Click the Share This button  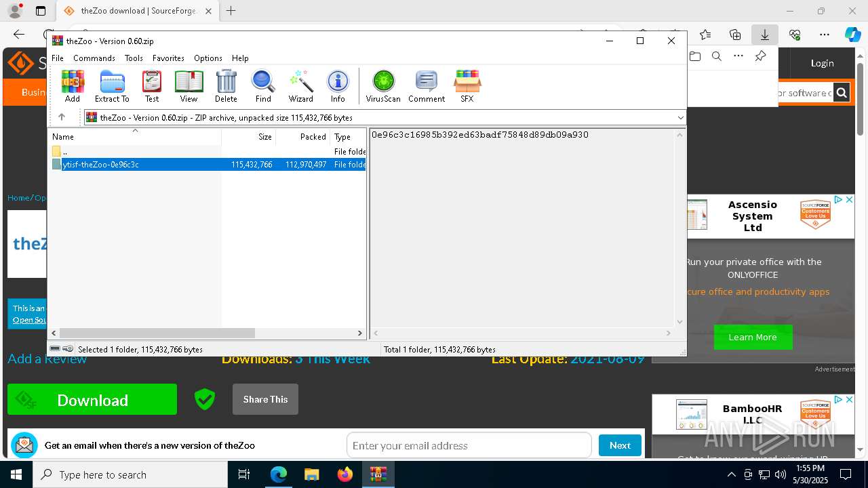pos(265,399)
